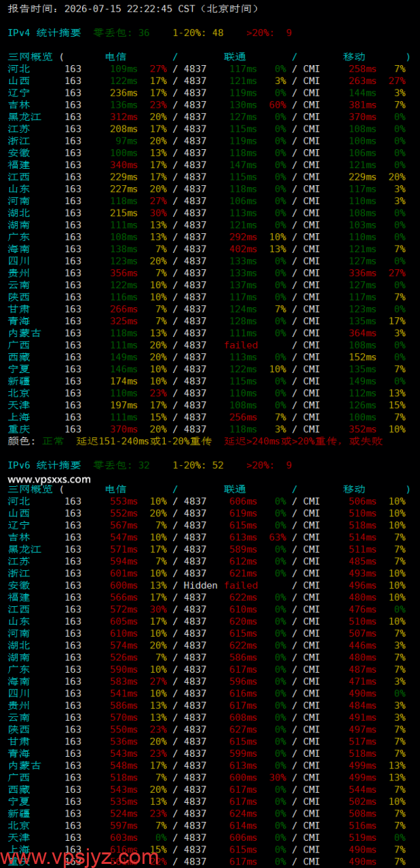The image size is (420, 868).
Task: Select the 381ms mobile latency for 吉林
Action: tap(362, 104)
